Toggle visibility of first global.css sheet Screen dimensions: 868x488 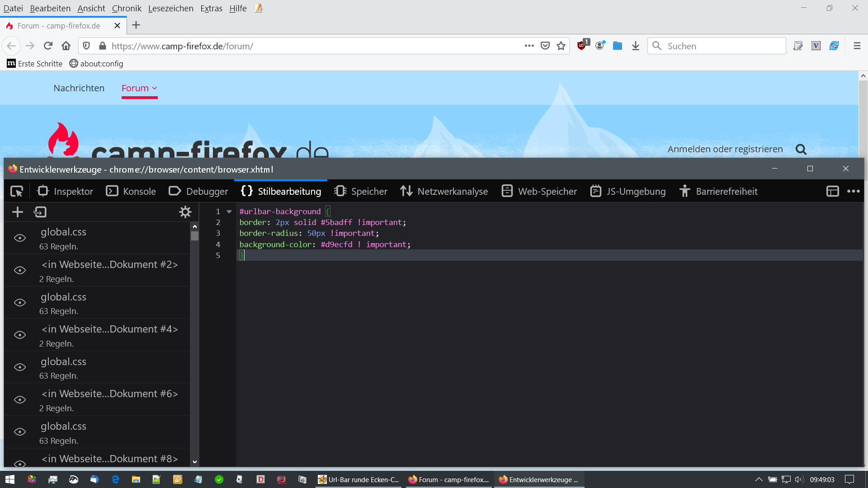click(20, 238)
